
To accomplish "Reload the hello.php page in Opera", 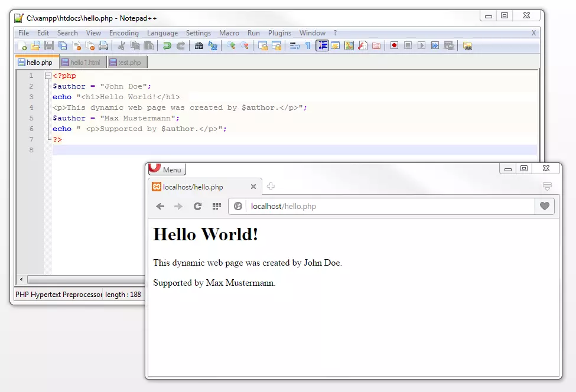I will [x=198, y=206].
